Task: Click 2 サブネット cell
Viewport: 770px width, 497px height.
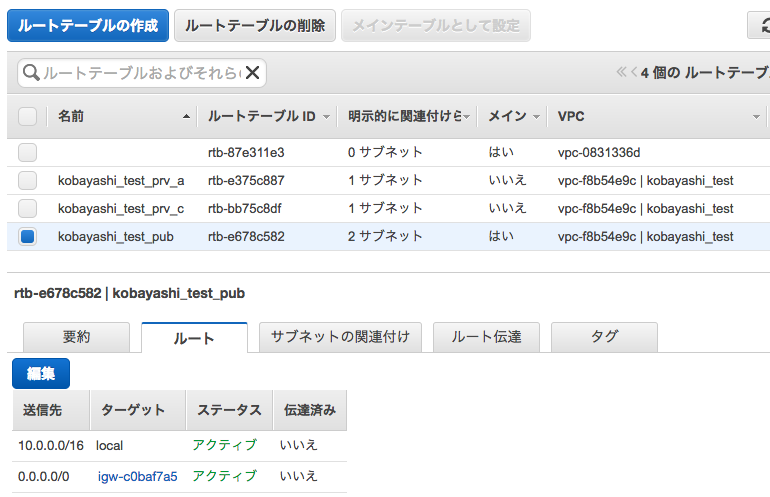Action: click(385, 236)
